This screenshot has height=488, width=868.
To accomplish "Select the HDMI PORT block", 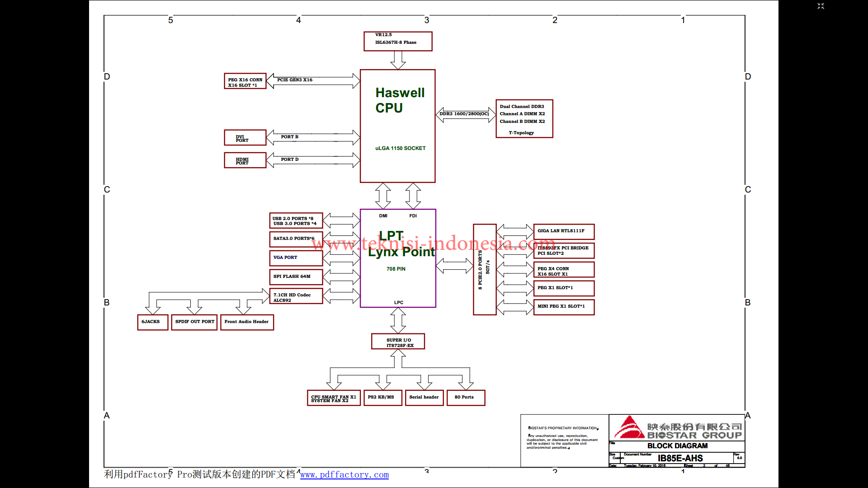I will [245, 160].
